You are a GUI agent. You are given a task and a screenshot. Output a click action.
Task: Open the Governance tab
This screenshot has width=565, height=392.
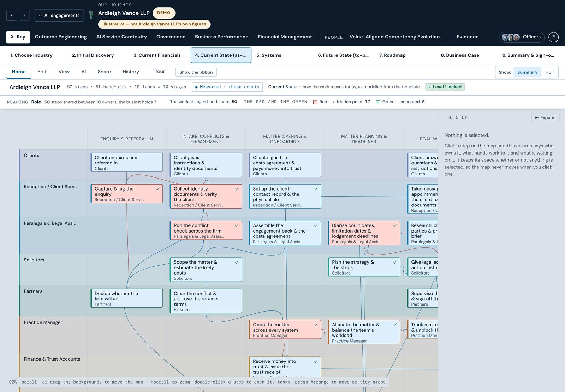coord(171,37)
